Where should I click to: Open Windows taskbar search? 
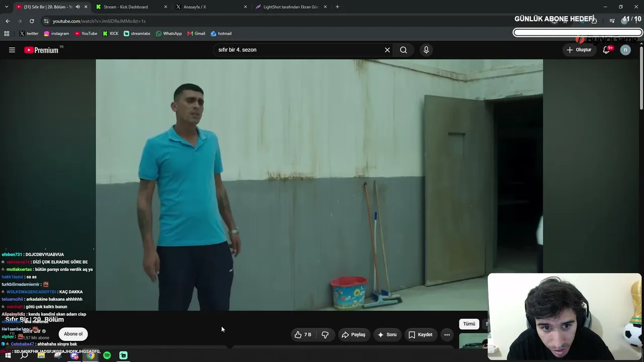tap(24, 355)
